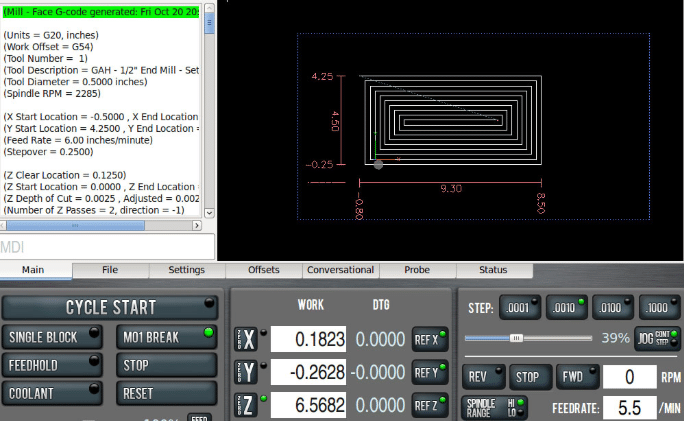Image resolution: width=684 pixels, height=421 pixels.
Task: Edit the Y work coordinate field
Action: coord(308,372)
